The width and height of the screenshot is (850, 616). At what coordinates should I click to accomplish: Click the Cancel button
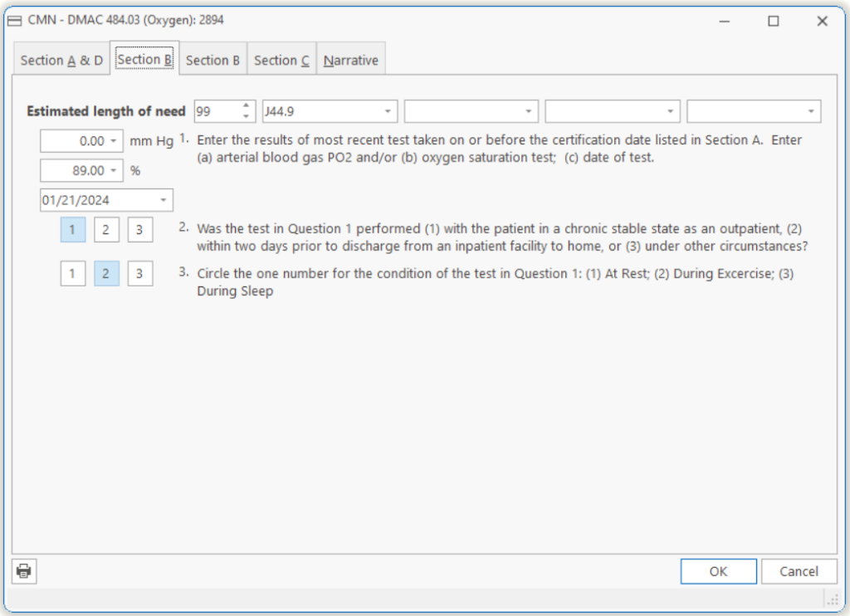[x=799, y=571]
